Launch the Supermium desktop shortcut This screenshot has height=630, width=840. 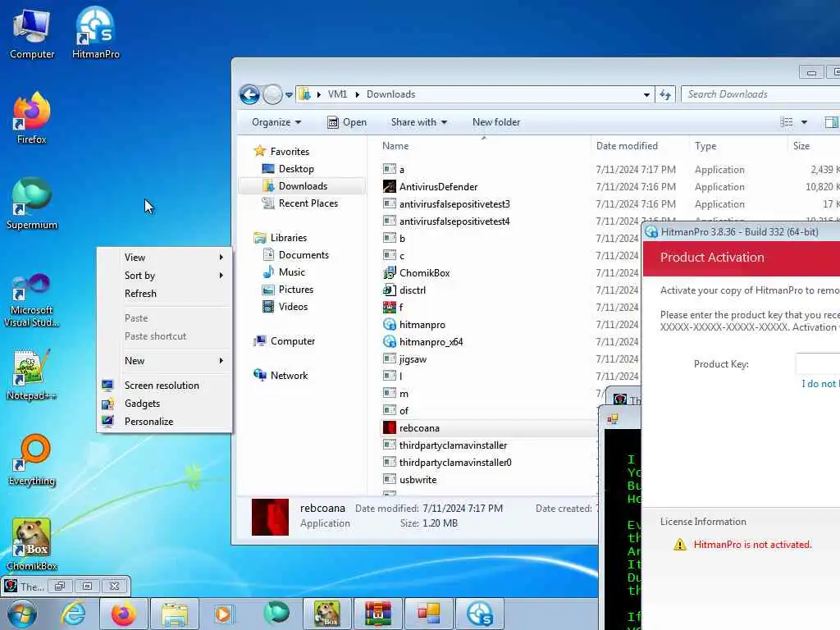click(32, 204)
